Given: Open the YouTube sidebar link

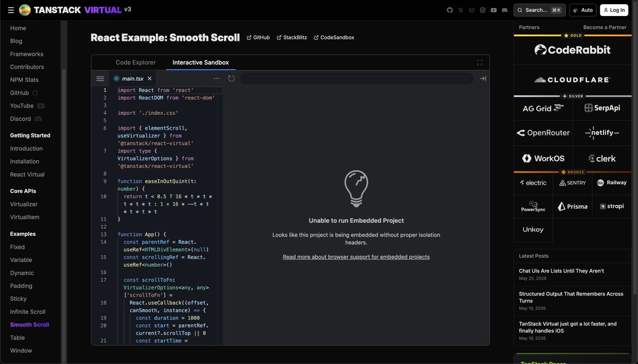Looking at the screenshot, I should point(27,106).
